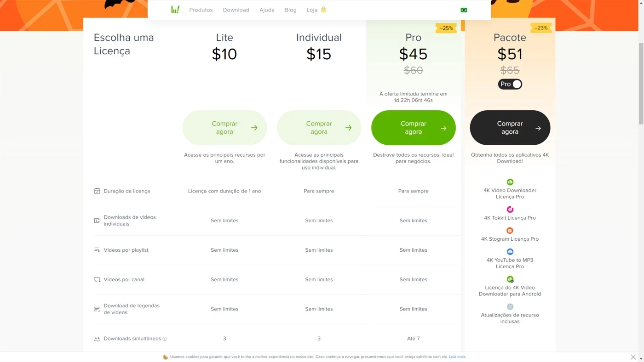Click the 4K Video Downloader Android icon

510,279
